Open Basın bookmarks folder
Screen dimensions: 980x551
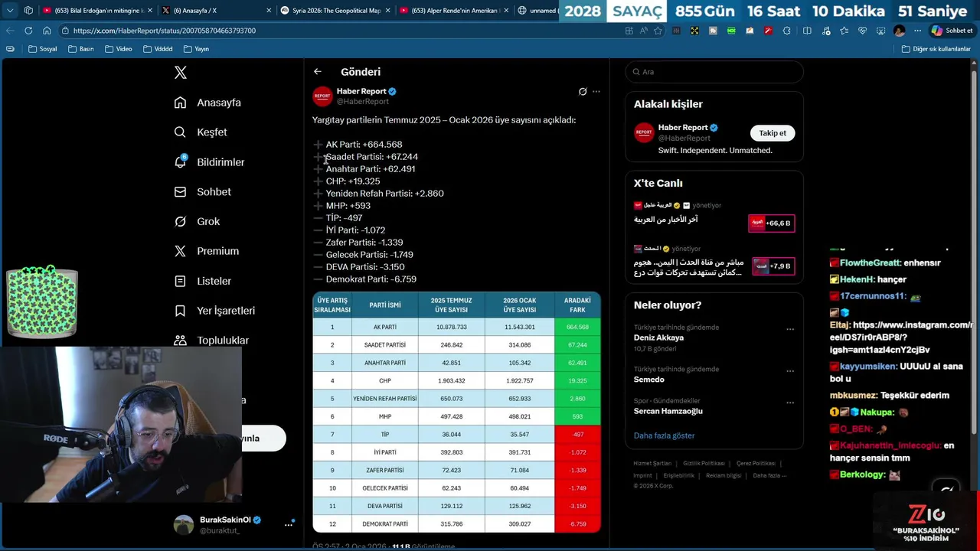coord(80,49)
